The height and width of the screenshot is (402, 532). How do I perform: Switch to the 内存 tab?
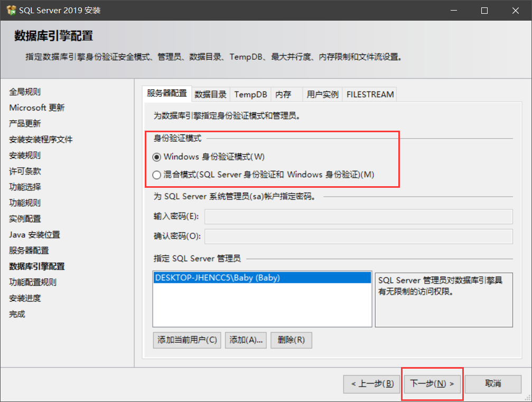[286, 95]
